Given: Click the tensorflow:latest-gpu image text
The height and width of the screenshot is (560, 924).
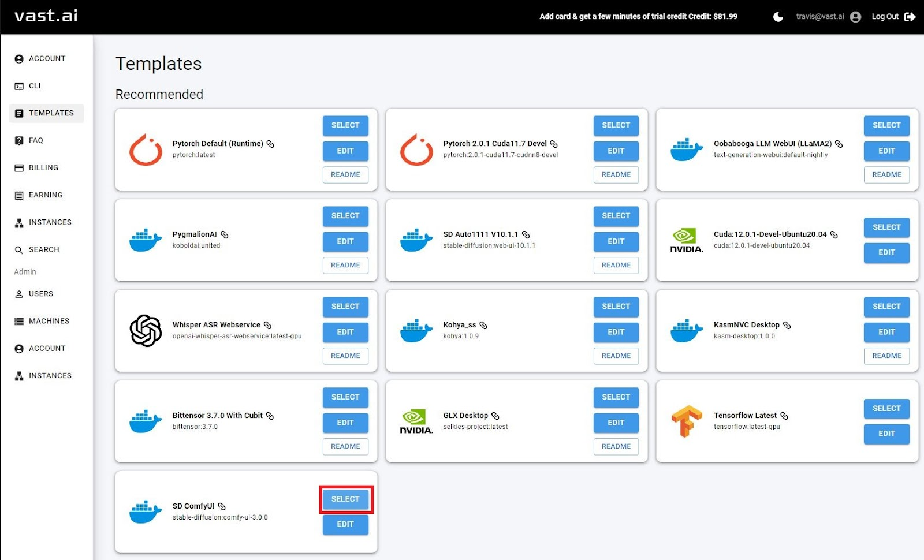Looking at the screenshot, I should point(747,427).
